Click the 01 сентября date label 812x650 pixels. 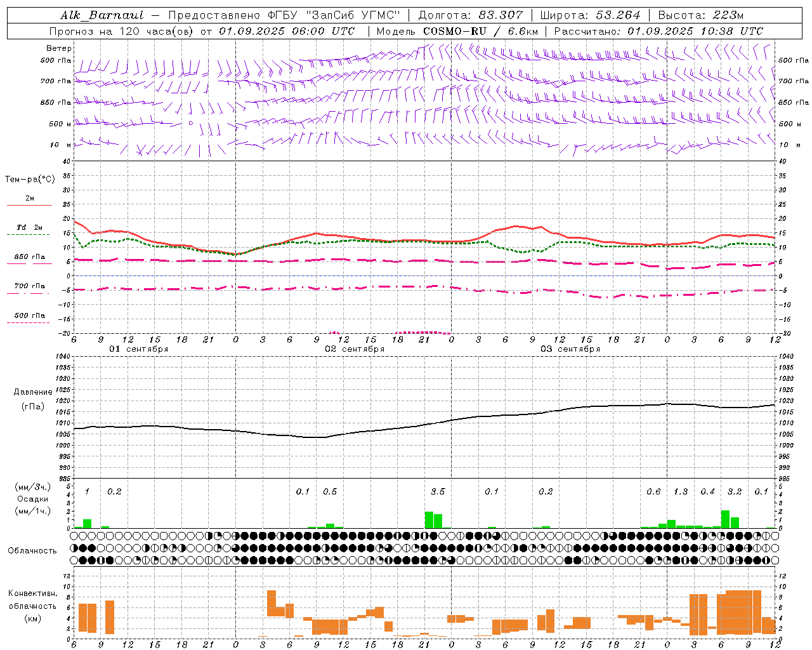pyautogui.click(x=138, y=349)
